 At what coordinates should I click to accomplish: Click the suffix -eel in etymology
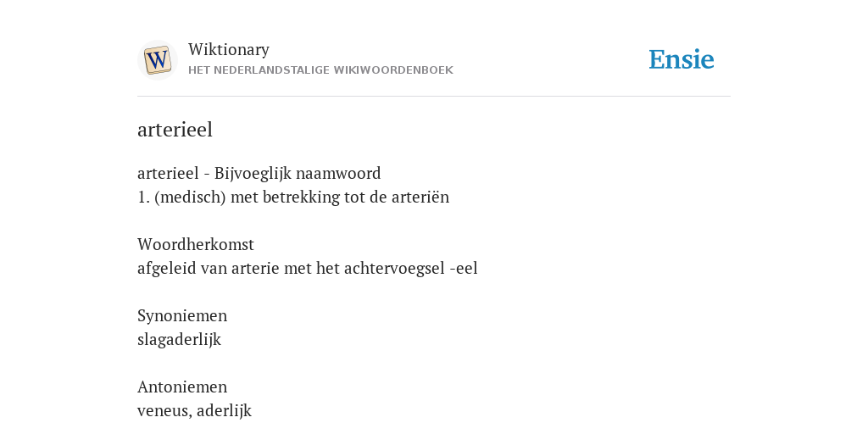click(464, 269)
